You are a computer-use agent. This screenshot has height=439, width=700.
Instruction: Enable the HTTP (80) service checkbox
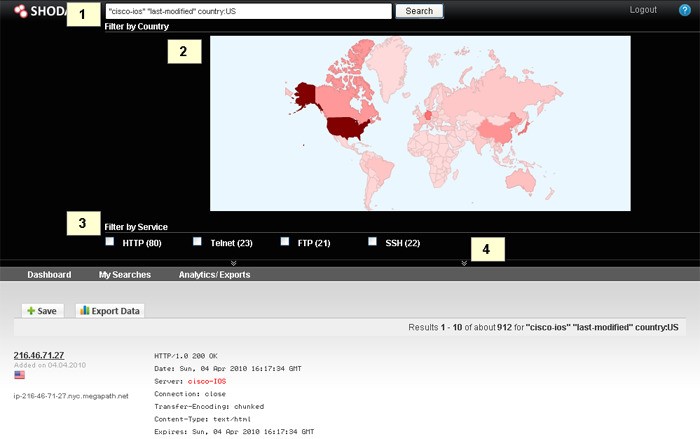pyautogui.click(x=109, y=242)
